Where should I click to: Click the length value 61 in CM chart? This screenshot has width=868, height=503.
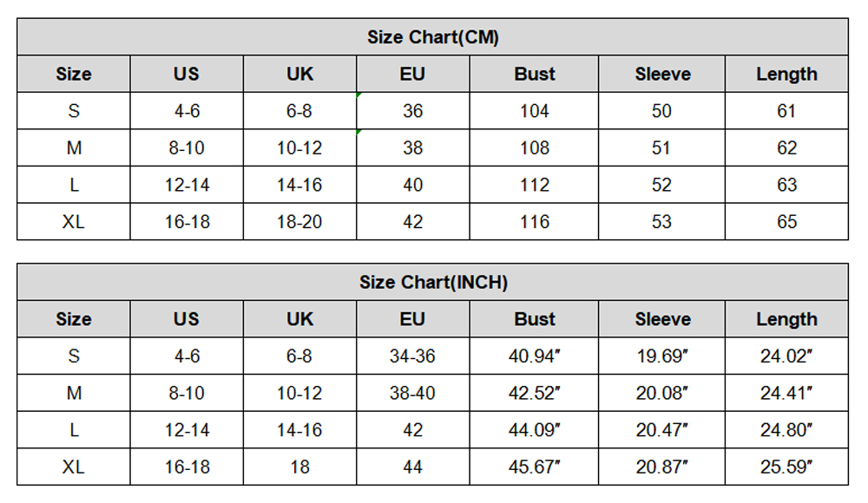point(786,111)
